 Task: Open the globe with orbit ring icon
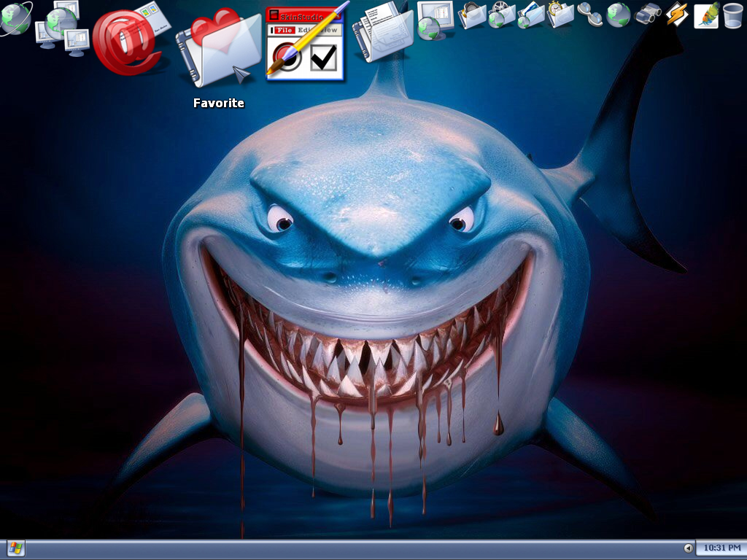pos(15,18)
